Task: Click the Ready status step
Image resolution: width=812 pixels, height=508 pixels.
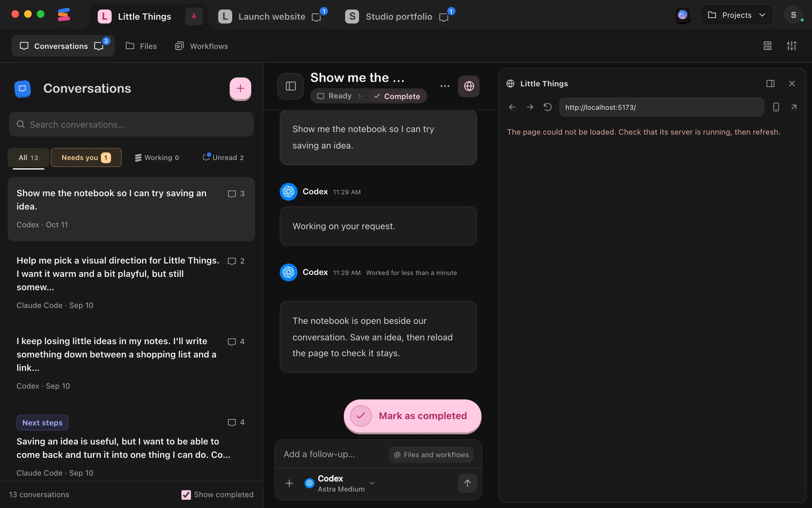Action: pyautogui.click(x=335, y=96)
